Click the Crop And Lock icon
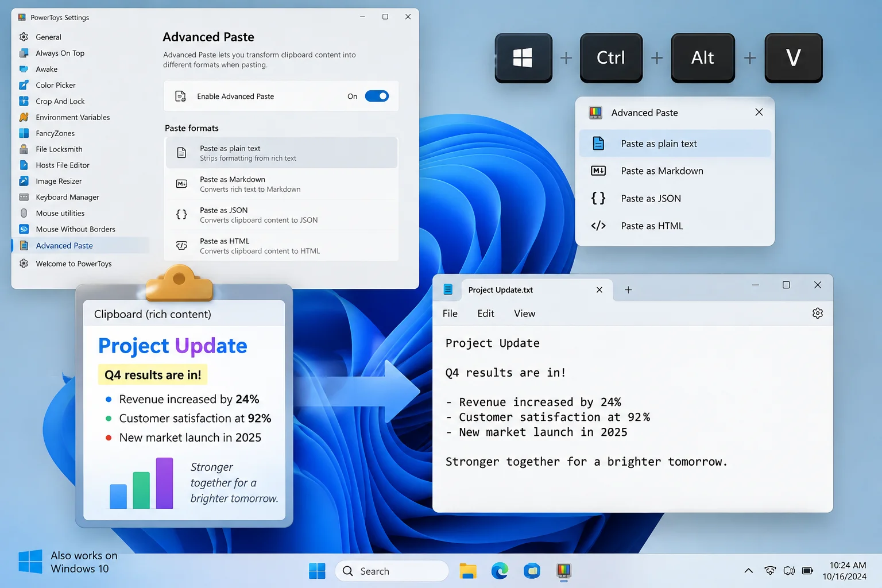 (24, 101)
